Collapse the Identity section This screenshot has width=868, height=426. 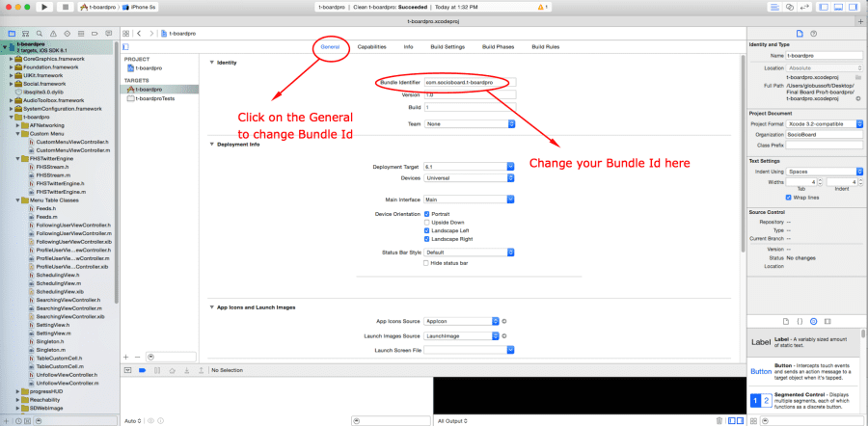click(x=211, y=63)
